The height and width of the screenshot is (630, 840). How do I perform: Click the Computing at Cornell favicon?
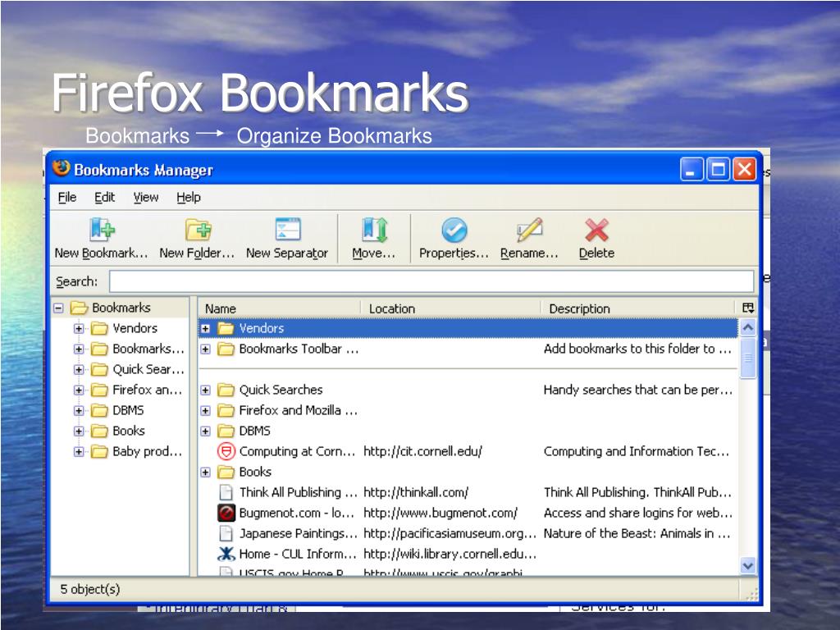click(x=226, y=451)
